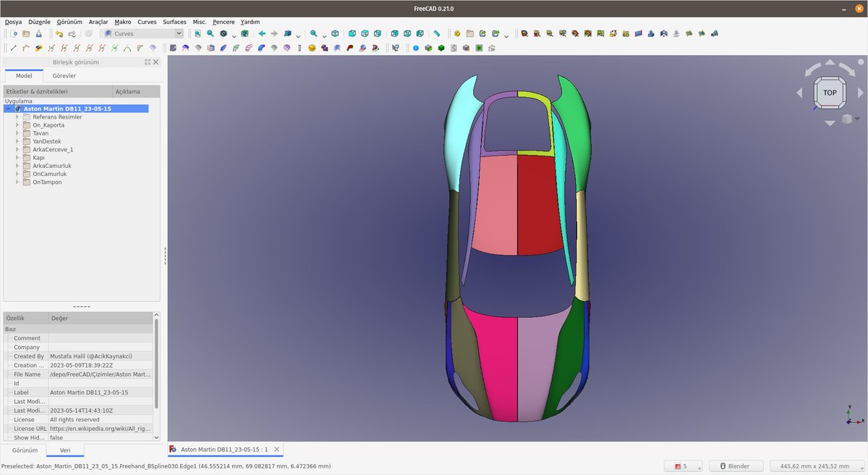This screenshot has width=868, height=475.
Task: Expand the ArkaCerceve_1 folder
Action: coord(17,149)
